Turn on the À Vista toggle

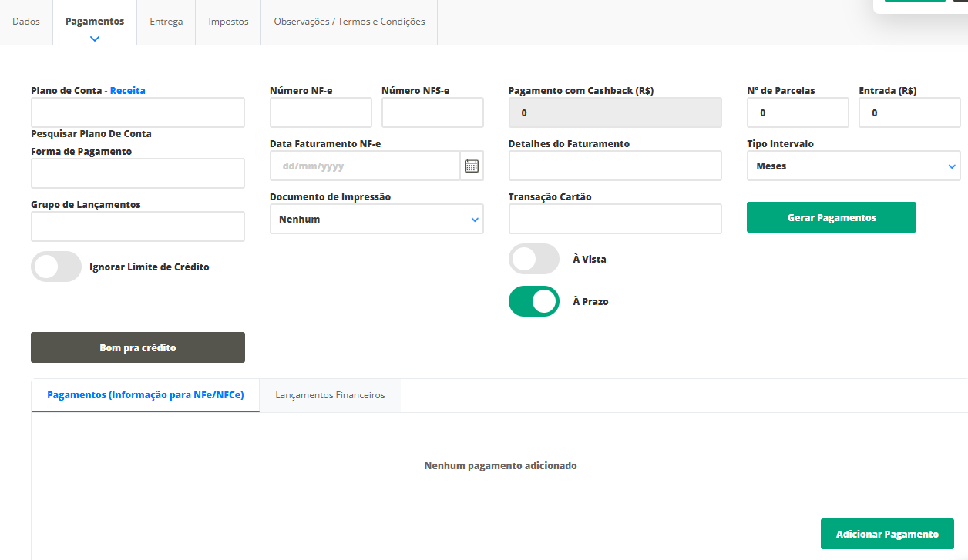click(533, 259)
